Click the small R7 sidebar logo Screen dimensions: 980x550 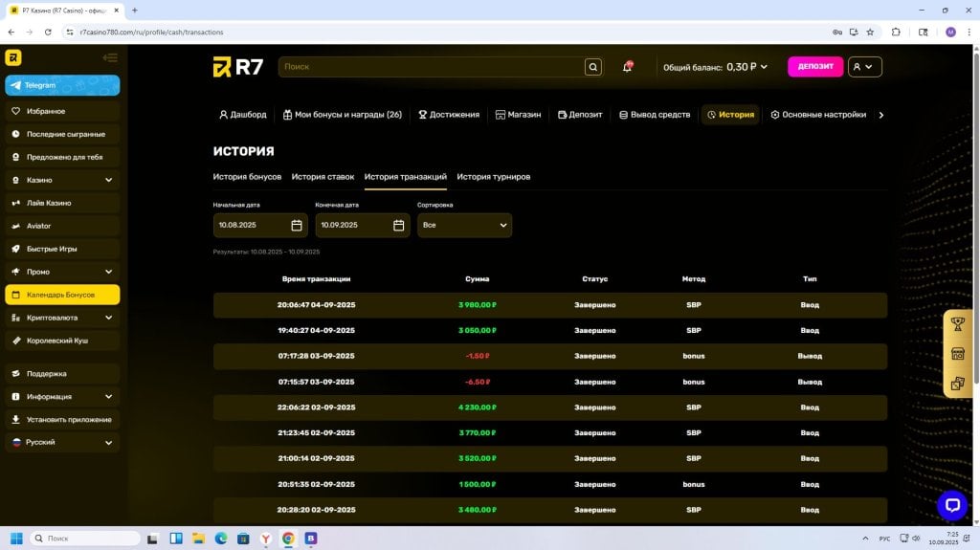pos(13,57)
